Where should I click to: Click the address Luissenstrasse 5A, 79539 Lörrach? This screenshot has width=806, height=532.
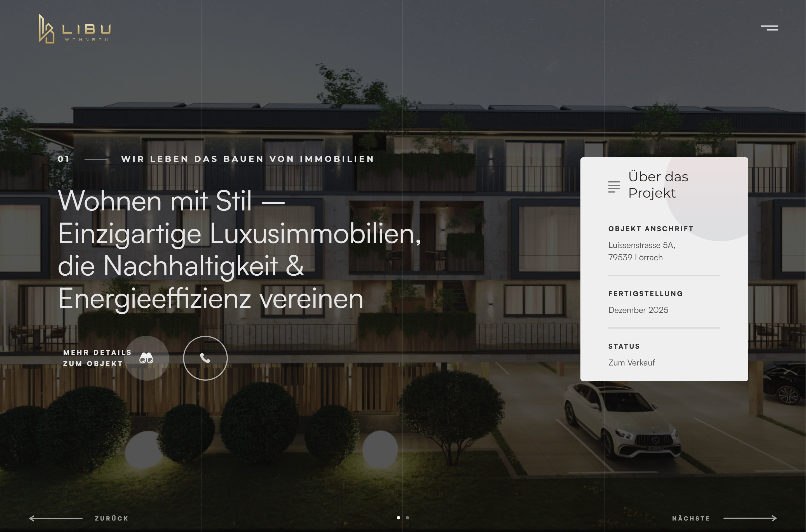(x=642, y=251)
